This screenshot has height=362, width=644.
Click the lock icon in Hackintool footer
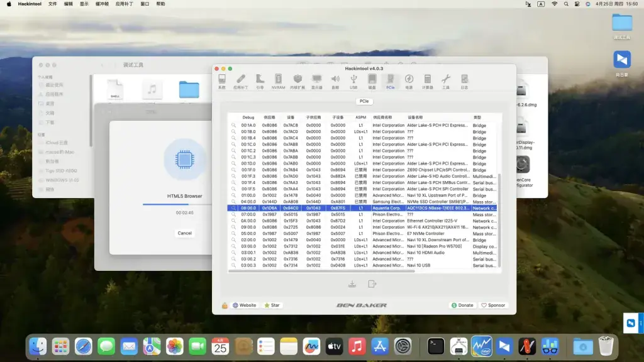click(225, 305)
